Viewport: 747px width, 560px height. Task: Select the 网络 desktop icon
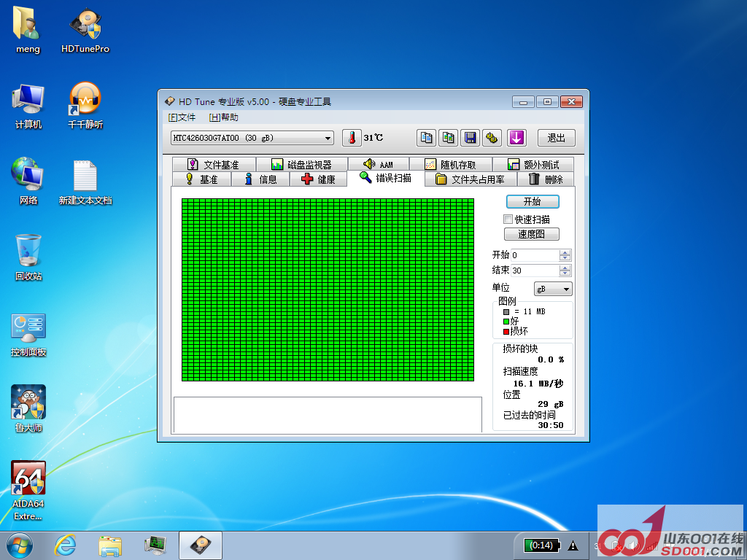pos(28,182)
